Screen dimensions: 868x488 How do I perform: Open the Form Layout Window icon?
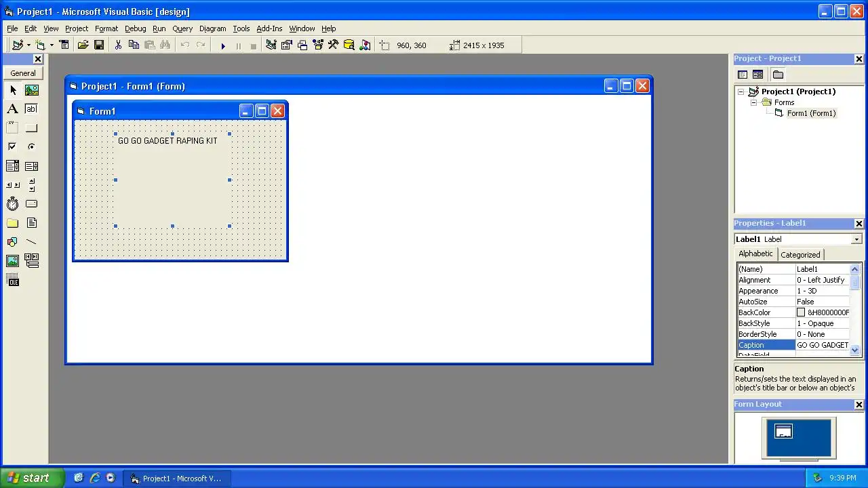tap(302, 45)
